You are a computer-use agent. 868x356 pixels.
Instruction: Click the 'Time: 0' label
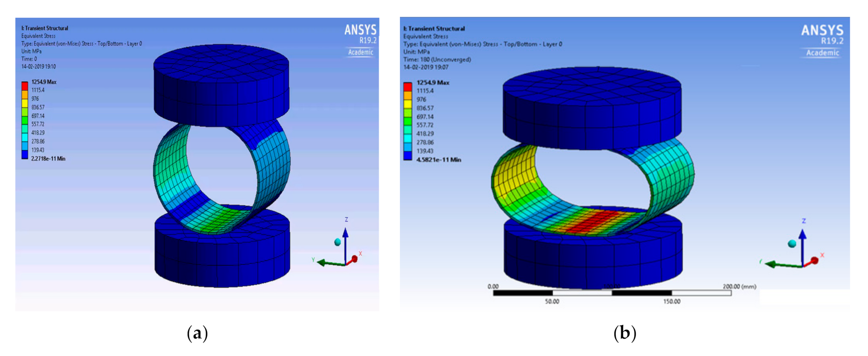(x=29, y=59)
